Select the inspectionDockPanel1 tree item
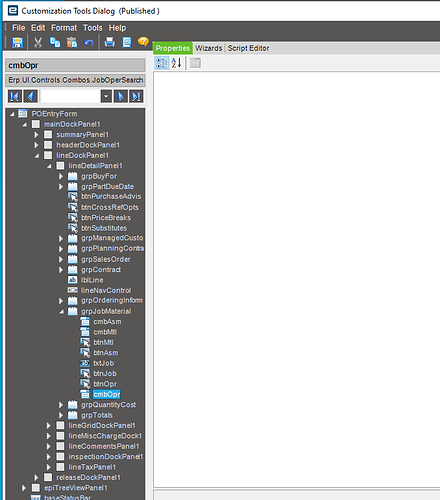440x500 pixels. click(106, 457)
